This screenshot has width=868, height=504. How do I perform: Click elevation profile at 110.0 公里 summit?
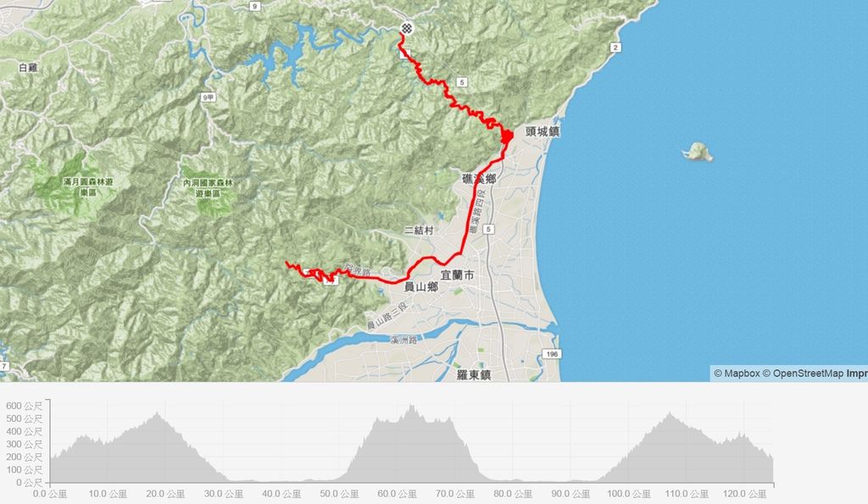[670, 413]
